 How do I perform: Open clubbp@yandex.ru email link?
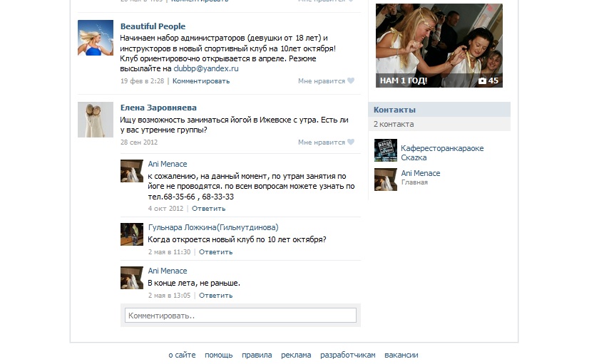click(206, 68)
